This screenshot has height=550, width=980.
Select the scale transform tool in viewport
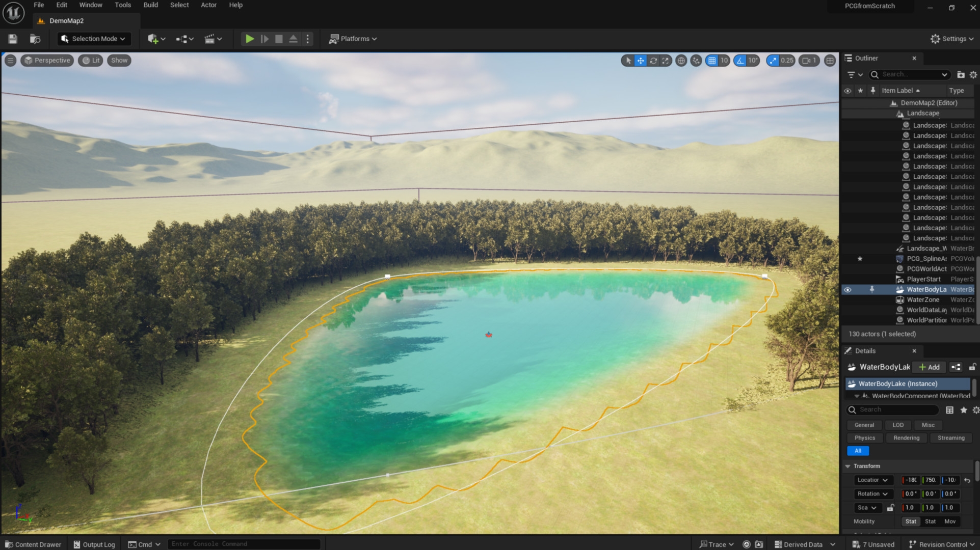pyautogui.click(x=666, y=61)
